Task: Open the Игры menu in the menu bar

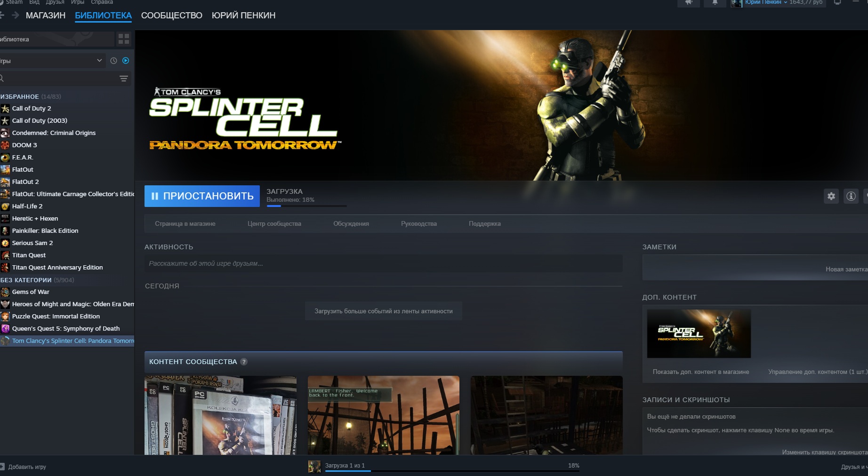Action: (77, 2)
